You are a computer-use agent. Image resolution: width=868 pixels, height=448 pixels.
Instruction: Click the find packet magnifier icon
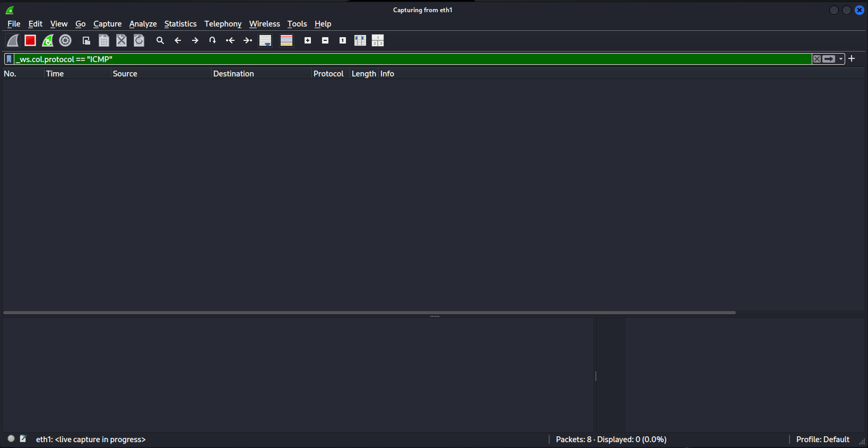(160, 40)
